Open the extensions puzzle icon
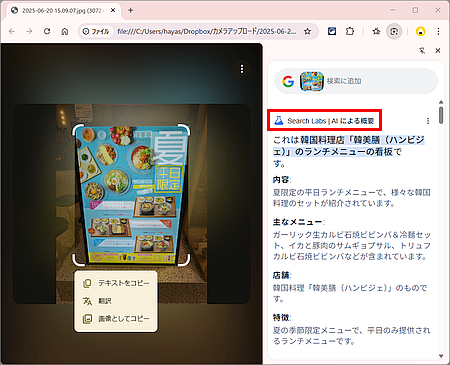Image resolution: width=450 pixels, height=365 pixels. [x=350, y=31]
